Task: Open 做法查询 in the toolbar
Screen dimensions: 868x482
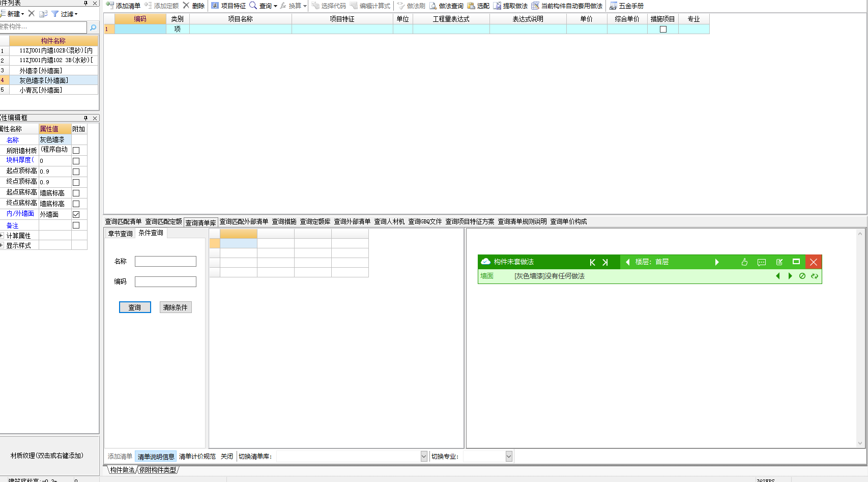Action: (446, 6)
